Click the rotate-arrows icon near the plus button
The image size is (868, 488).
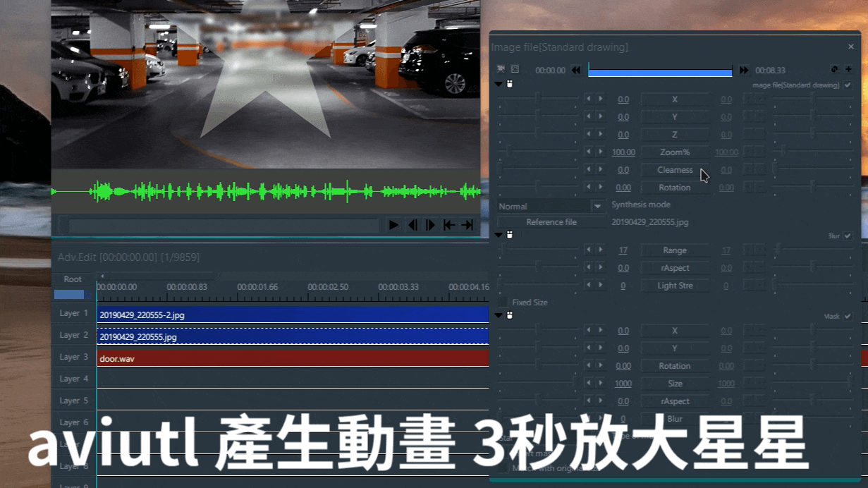835,70
